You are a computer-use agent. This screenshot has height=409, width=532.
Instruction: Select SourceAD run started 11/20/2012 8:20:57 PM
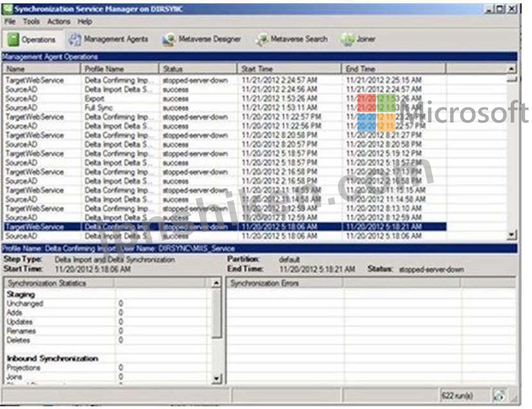point(224,145)
